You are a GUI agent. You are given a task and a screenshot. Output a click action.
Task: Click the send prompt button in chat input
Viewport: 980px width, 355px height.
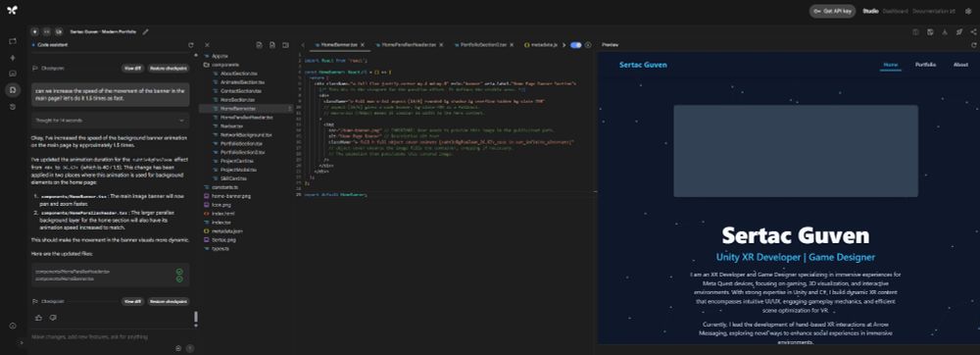tap(191, 348)
